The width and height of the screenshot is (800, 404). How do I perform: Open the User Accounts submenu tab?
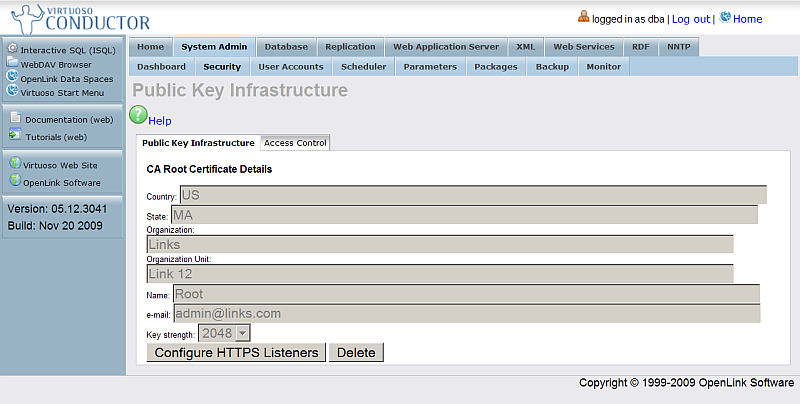tap(290, 67)
